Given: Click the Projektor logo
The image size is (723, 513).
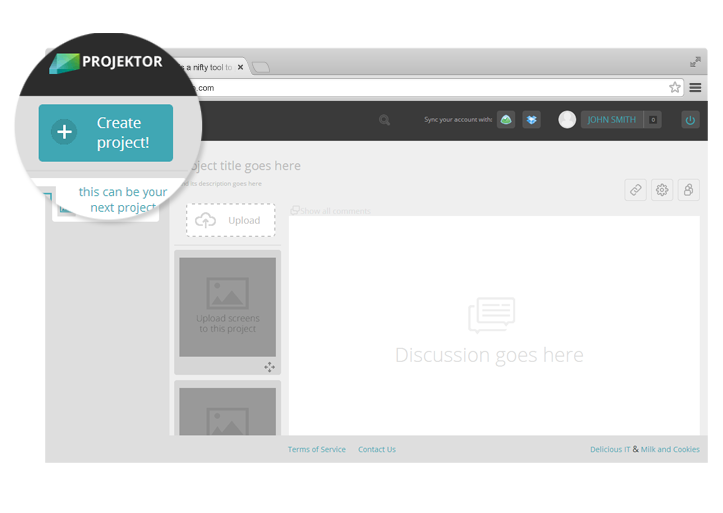Looking at the screenshot, I should click(106, 62).
